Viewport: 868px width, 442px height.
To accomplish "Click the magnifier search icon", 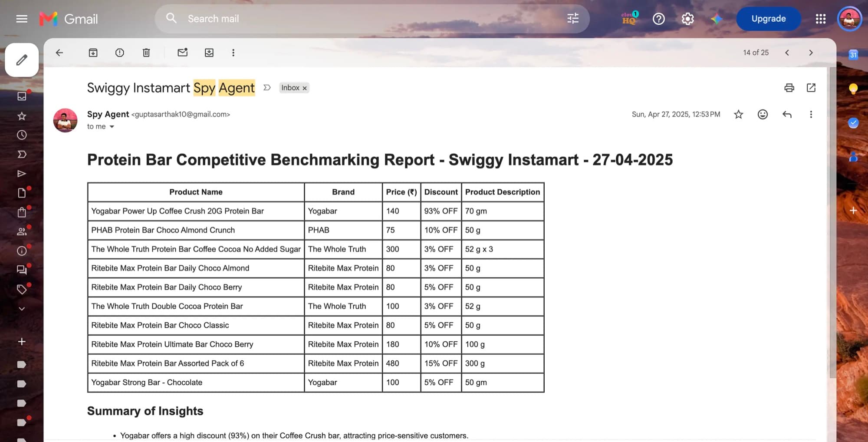I will [171, 18].
